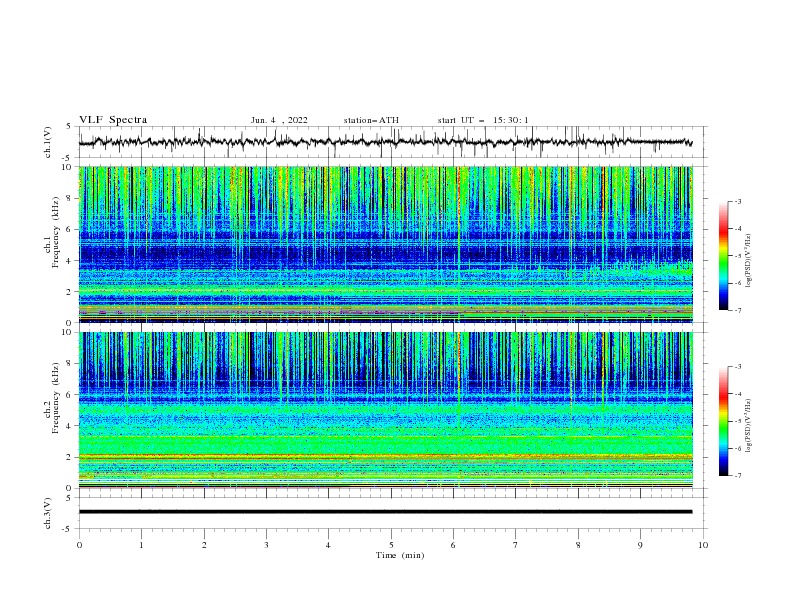Click the time axis tick label '8'
Image resolution: width=792 pixels, height=612 pixels.
point(578,545)
